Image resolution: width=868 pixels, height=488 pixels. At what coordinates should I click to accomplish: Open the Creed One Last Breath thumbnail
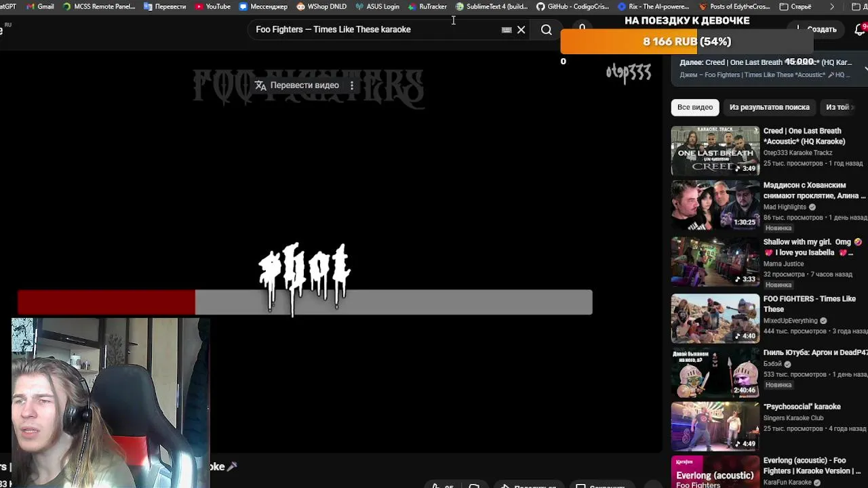715,150
